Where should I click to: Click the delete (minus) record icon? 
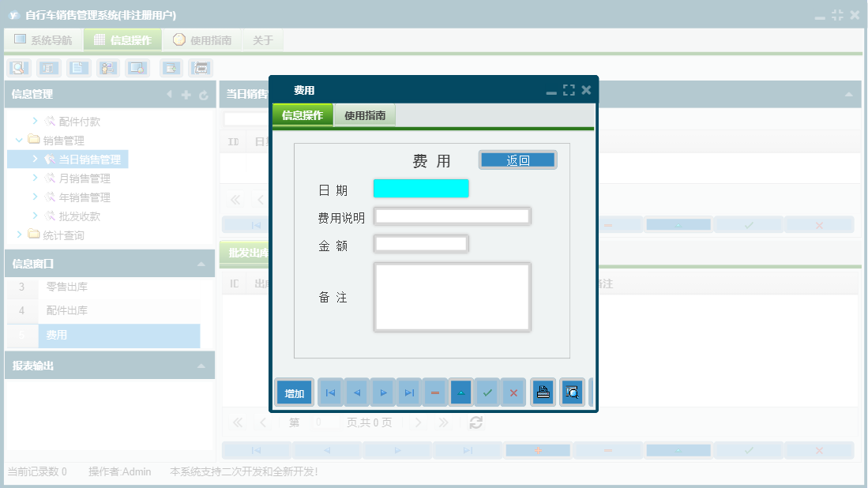[434, 392]
